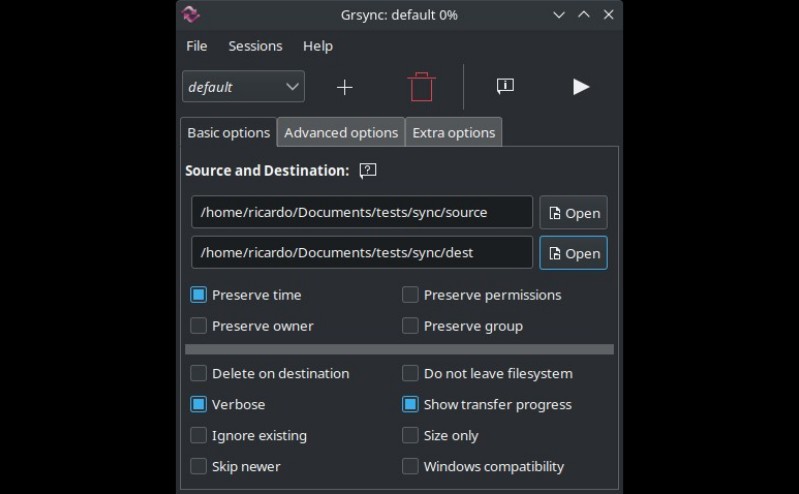This screenshot has width=799, height=494.
Task: Click the maximize chevron in title bar
Action: coord(584,15)
